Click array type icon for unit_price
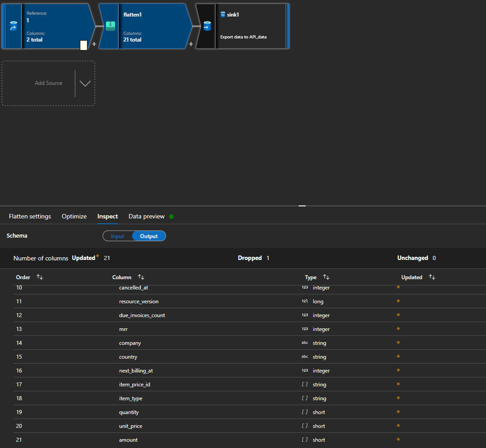Screen dimensions: 486x448 click(x=305, y=426)
